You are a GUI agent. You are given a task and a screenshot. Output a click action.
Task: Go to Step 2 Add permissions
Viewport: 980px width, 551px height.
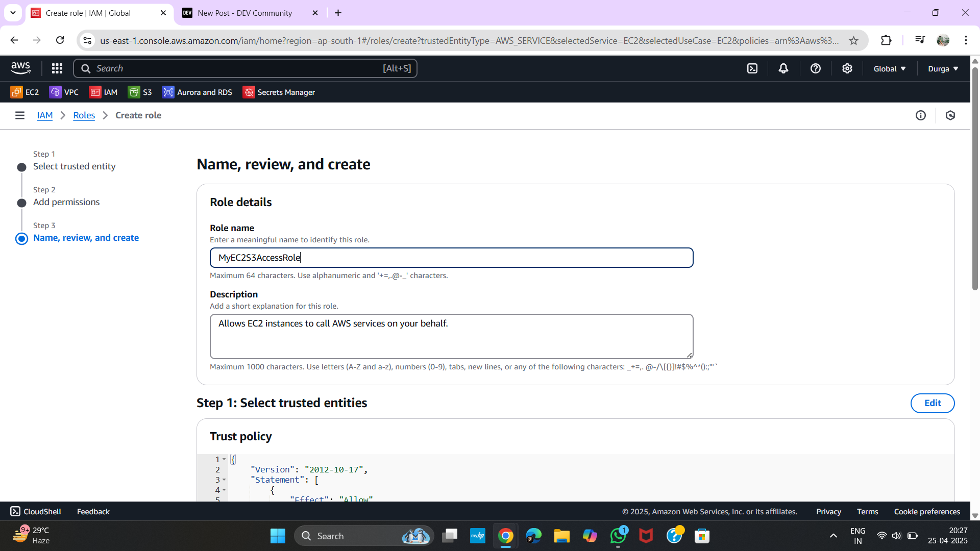(x=66, y=202)
